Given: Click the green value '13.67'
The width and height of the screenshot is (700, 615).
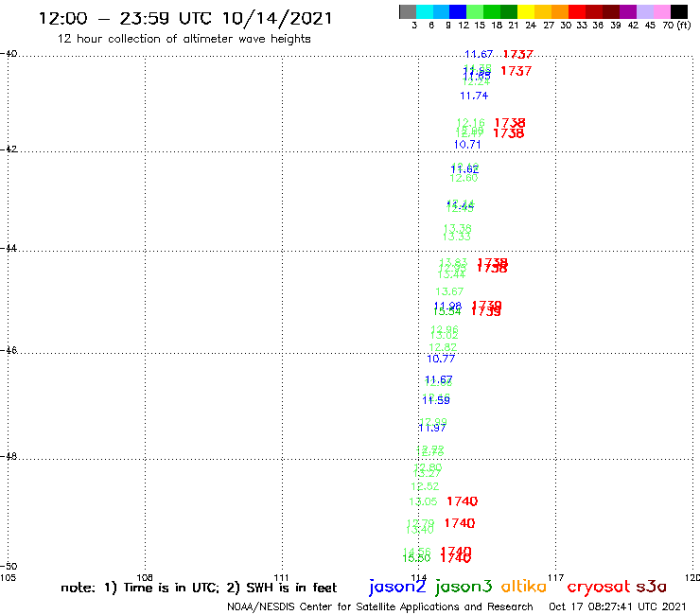Looking at the screenshot, I should coord(449,291).
